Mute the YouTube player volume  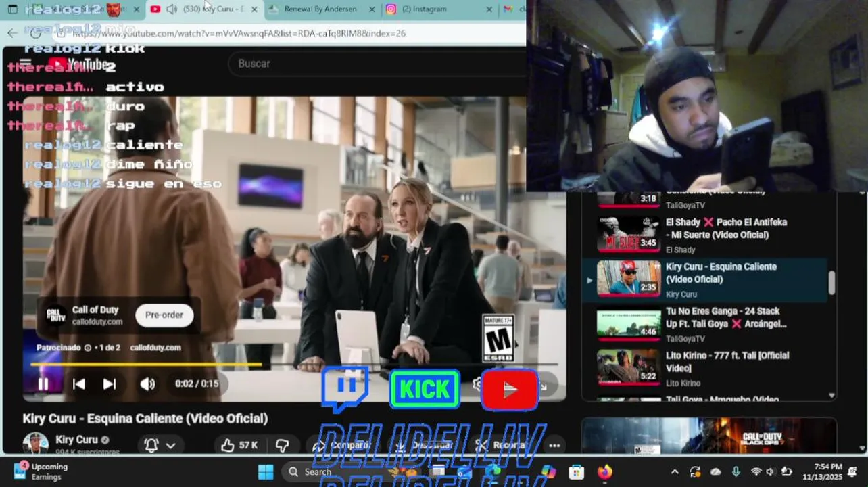point(147,384)
